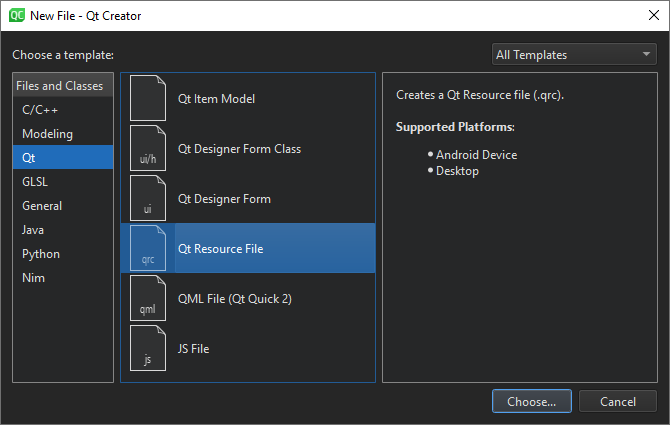Click the ui Designer Form file icon
670x425 pixels.
point(148,199)
